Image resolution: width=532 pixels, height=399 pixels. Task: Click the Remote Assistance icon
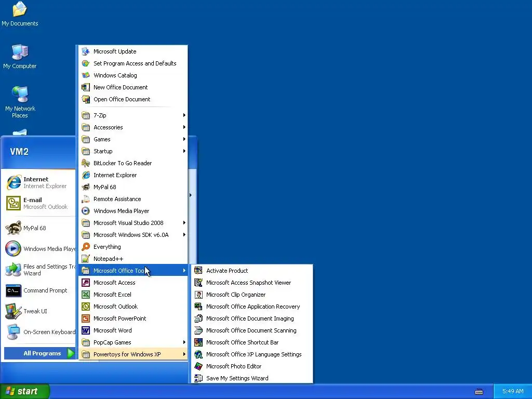click(86, 199)
